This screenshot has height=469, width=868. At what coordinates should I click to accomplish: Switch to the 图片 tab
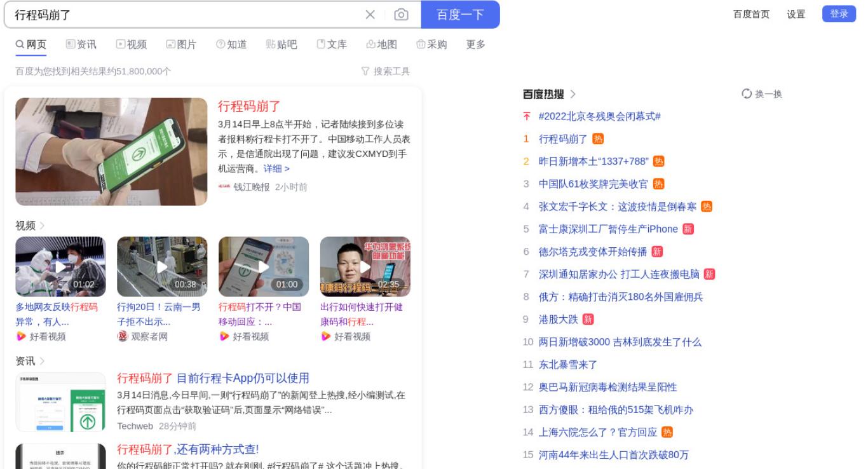[x=181, y=44]
